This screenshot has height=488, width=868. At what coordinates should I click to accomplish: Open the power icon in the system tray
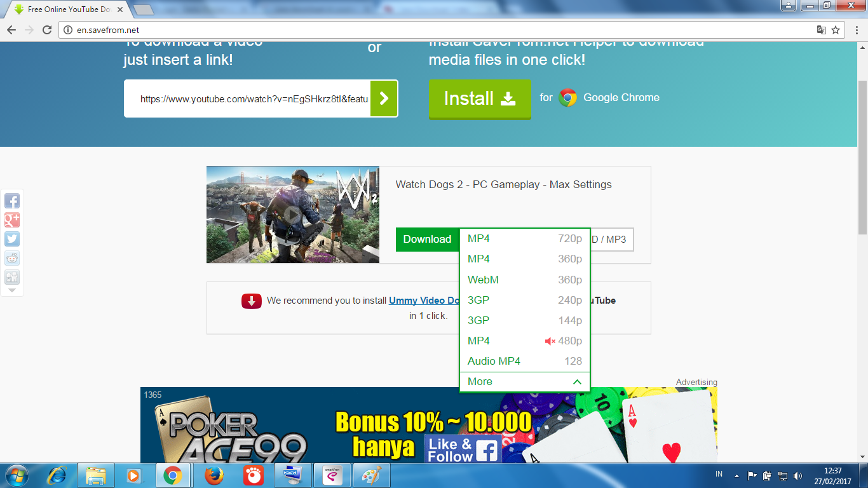click(767, 475)
